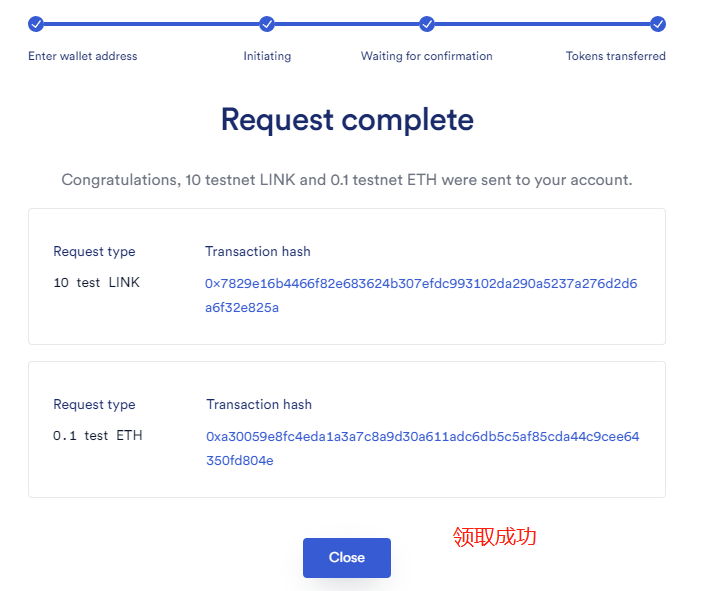Select the 'Waiting for confirmation' step label
Screen dimensions: 715x591
(426, 56)
